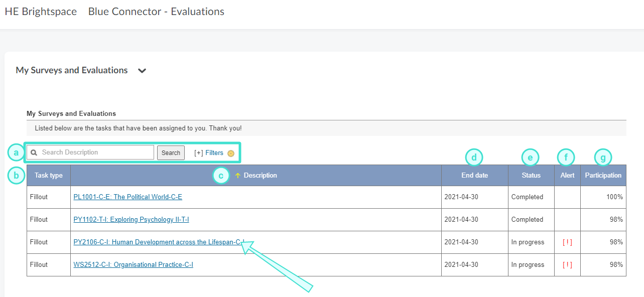
Task: Click the yellow sort arrow beside Description
Action: (238, 176)
